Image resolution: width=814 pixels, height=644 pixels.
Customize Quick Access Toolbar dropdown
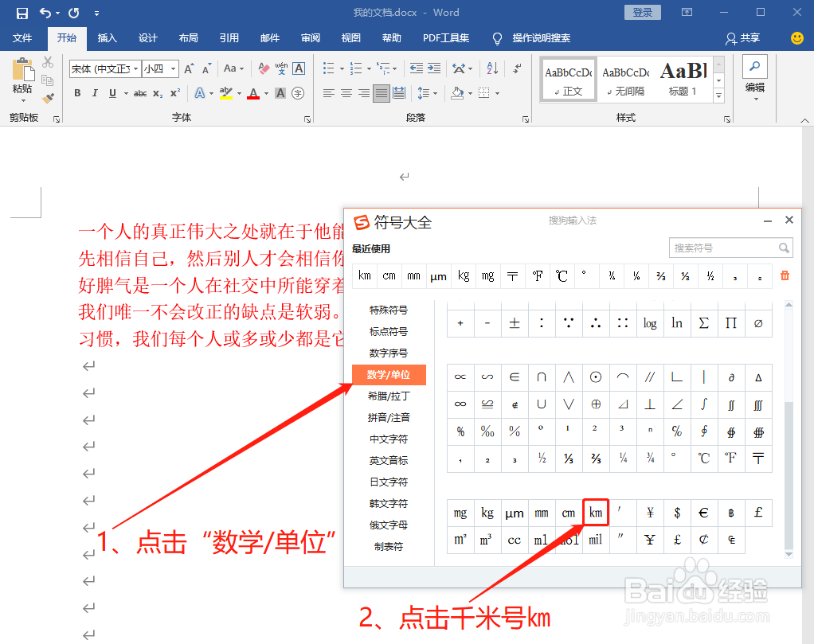[x=96, y=14]
